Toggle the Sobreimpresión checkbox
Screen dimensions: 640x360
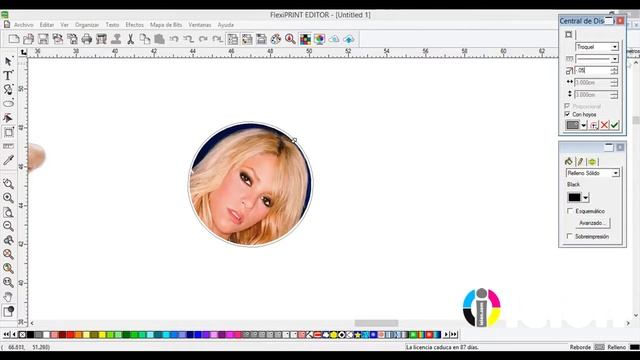tap(570, 236)
